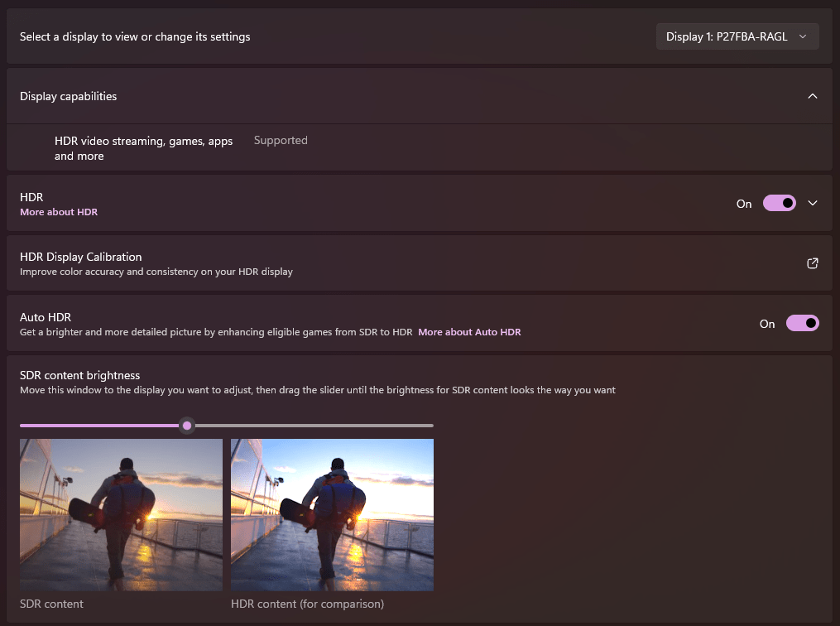840x626 pixels.
Task: Open the More about HDR link
Action: tap(59, 212)
